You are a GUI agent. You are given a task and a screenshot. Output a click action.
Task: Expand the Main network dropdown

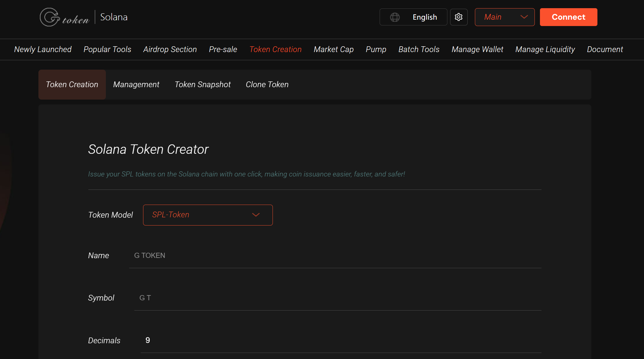[x=505, y=17]
